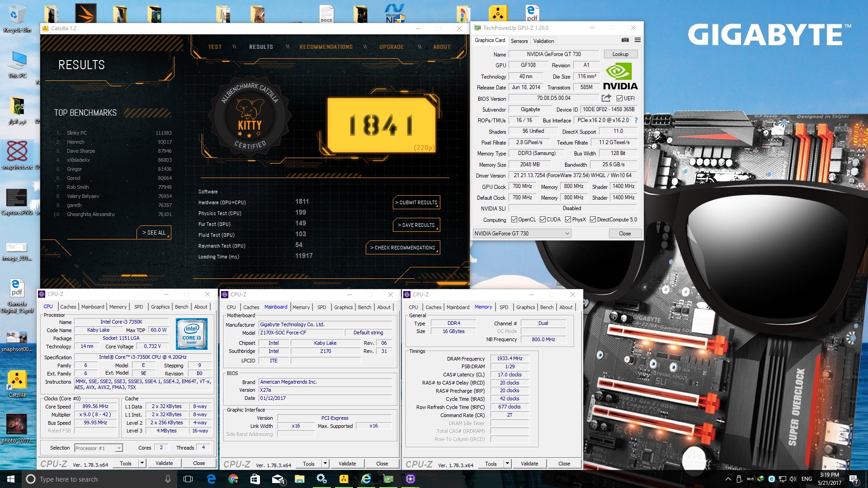This screenshot has width=868, height=488.
Task: Click the ENG language indicator
Action: pyautogui.click(x=807, y=479)
